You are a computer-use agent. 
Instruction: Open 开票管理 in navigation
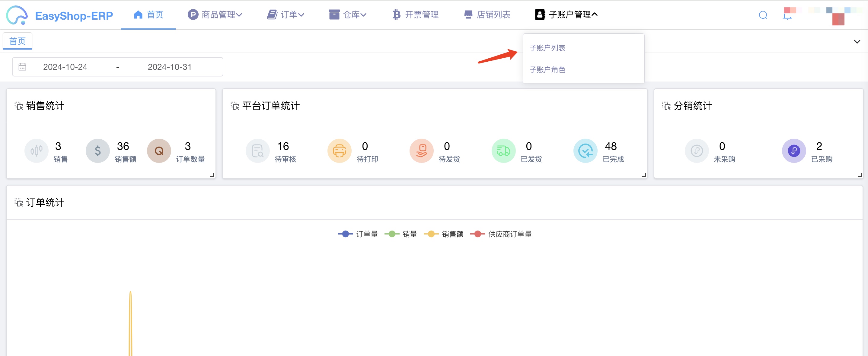415,15
